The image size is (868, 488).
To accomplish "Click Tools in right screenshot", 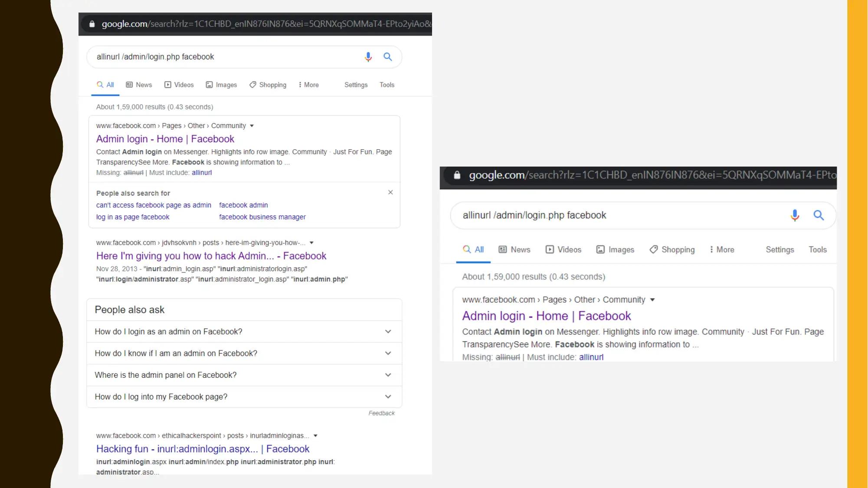I will [818, 249].
